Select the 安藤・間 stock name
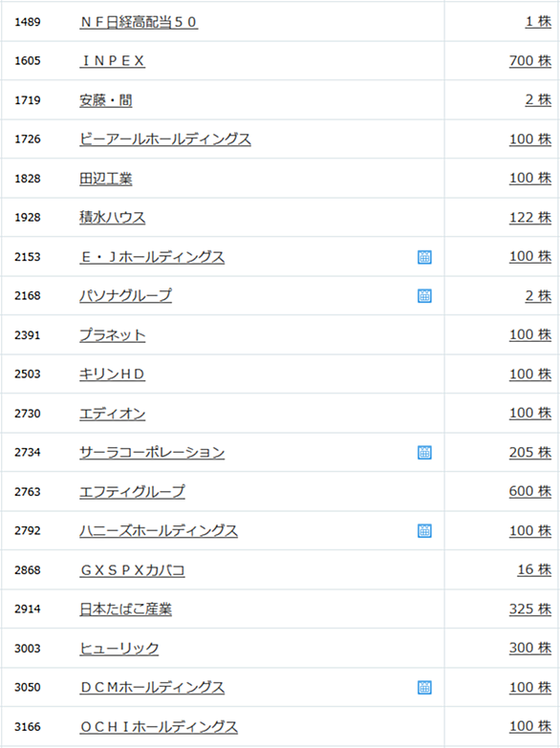Screen dimensions: 560x748 point(105,100)
